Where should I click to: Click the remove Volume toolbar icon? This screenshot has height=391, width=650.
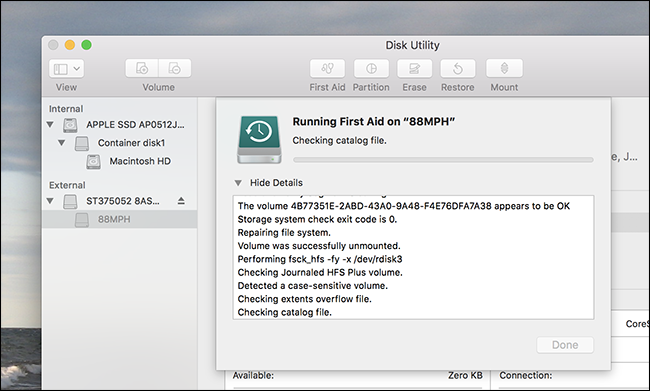click(x=175, y=68)
